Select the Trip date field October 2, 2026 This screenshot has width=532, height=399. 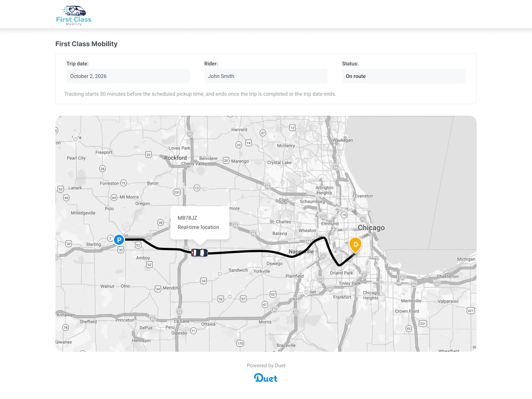pyautogui.click(x=128, y=76)
